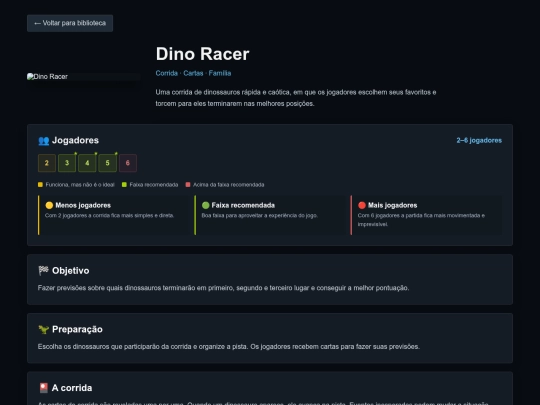This screenshot has height=405, width=540.
Task: Click the Voltar para biblioteca button
Action: click(70, 23)
